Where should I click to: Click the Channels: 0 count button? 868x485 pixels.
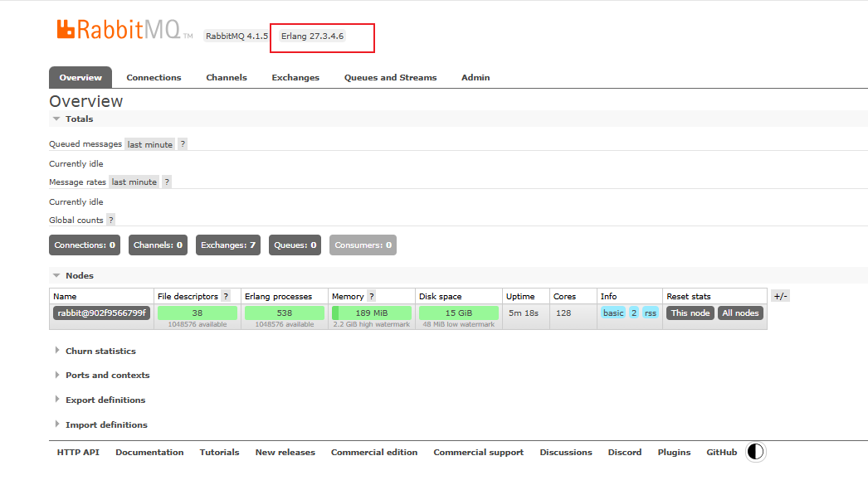158,245
